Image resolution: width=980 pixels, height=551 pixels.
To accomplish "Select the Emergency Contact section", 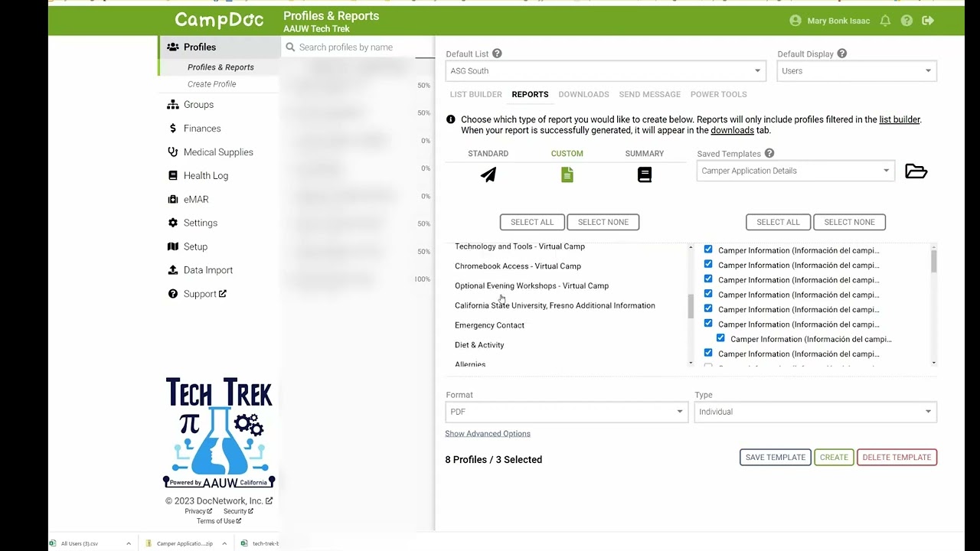I will click(x=489, y=325).
